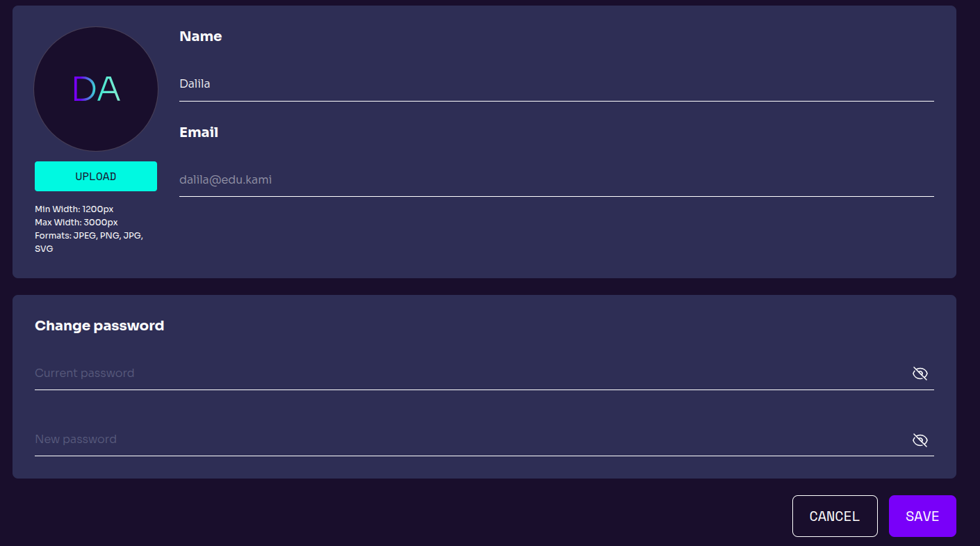980x546 pixels.
Task: Click the email field showing dalila@edu.kami
Action: point(556,180)
